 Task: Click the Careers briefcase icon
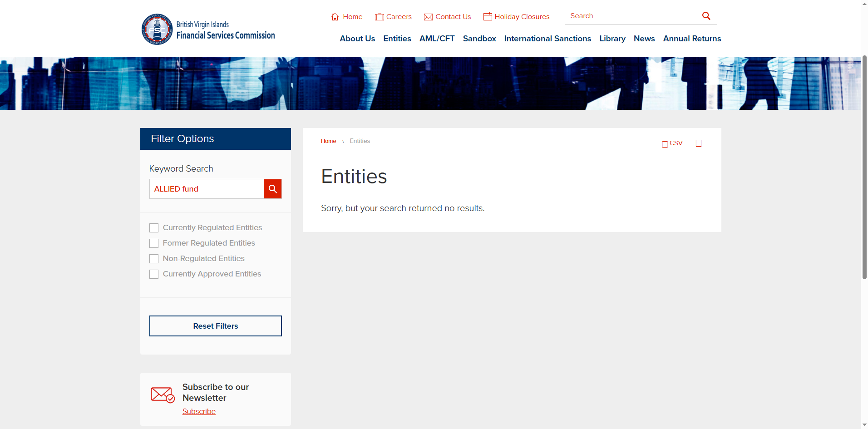379,17
